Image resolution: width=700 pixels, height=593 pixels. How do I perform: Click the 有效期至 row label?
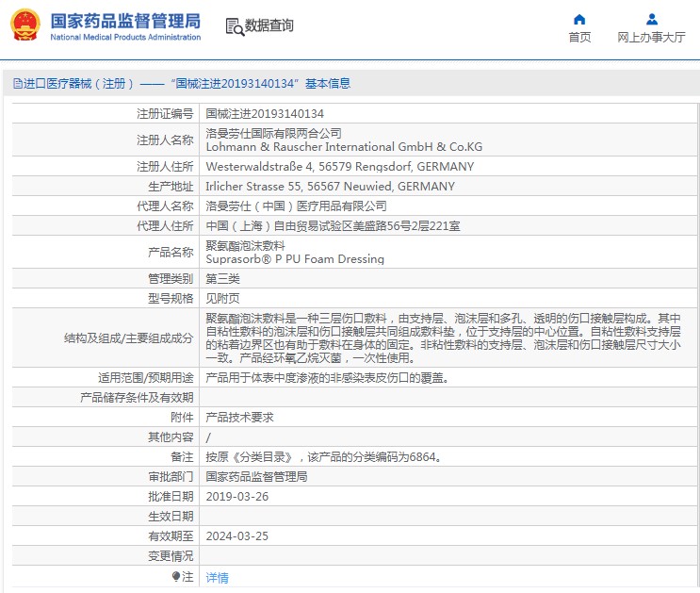click(171, 536)
